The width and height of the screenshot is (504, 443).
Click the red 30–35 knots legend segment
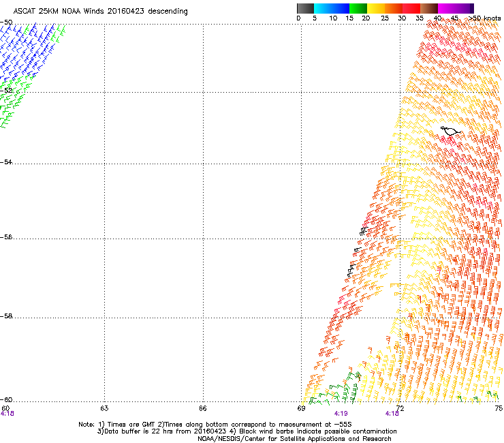pyautogui.click(x=411, y=8)
